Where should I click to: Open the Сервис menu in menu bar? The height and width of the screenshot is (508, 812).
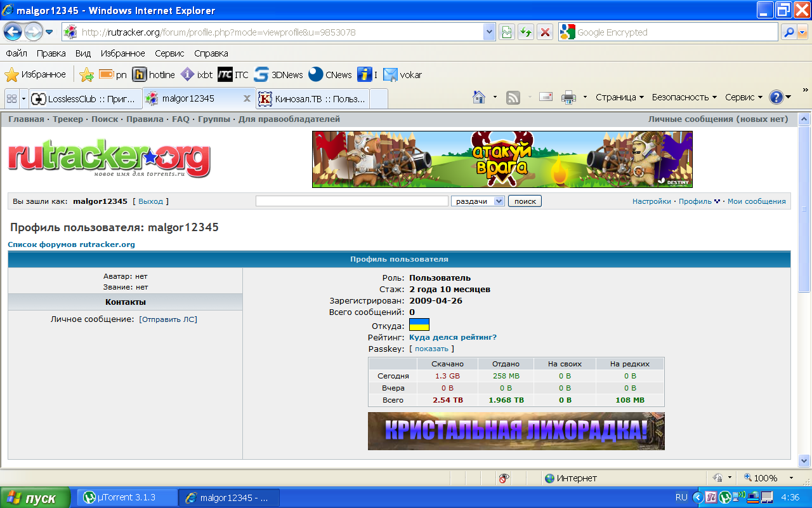point(169,53)
